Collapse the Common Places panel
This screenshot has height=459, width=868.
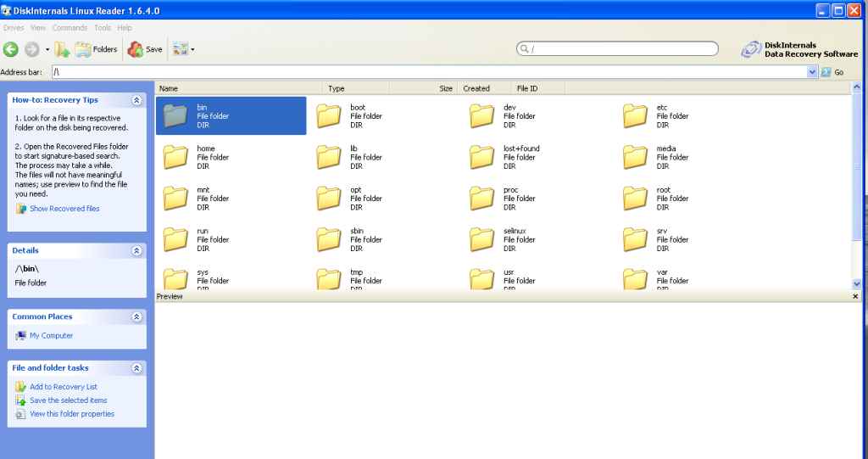(x=136, y=316)
